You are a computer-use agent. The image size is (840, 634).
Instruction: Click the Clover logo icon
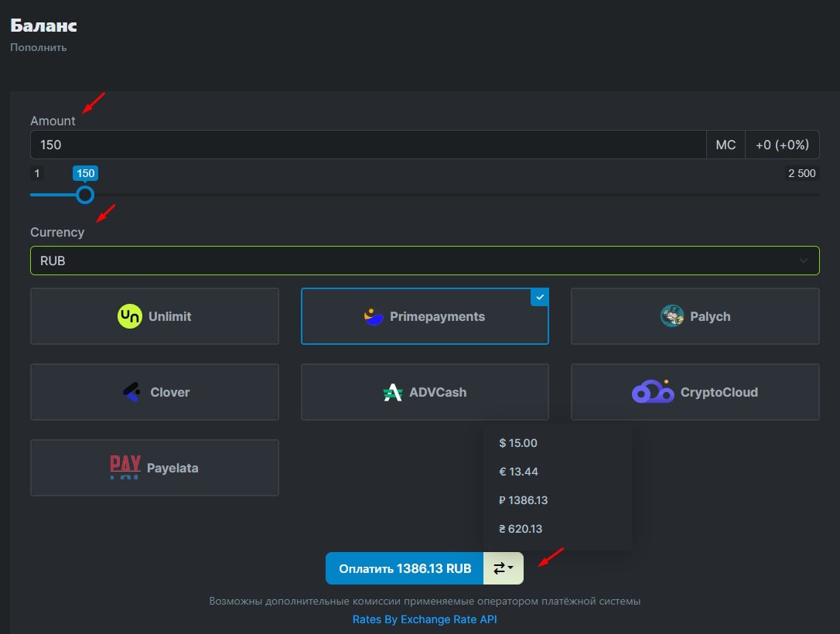[131, 392]
